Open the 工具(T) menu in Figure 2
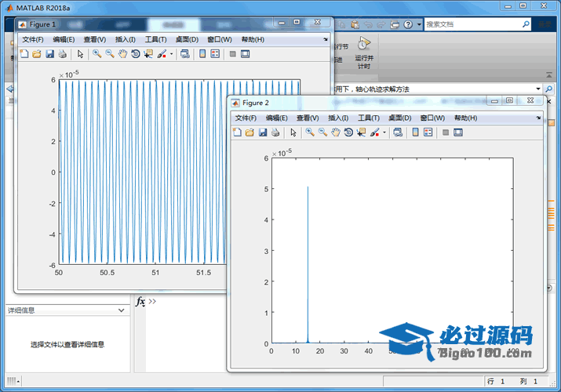 tap(369, 118)
